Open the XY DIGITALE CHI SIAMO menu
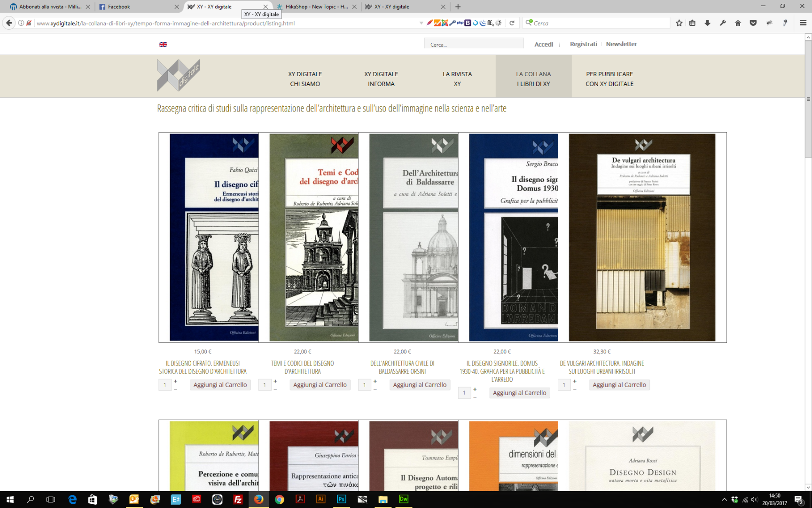This screenshot has width=812, height=508. tap(305, 79)
